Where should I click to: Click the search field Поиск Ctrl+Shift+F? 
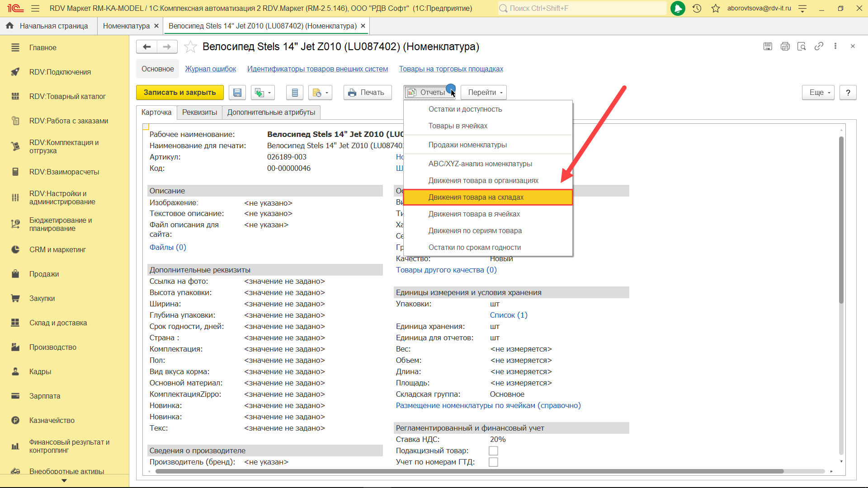583,8
